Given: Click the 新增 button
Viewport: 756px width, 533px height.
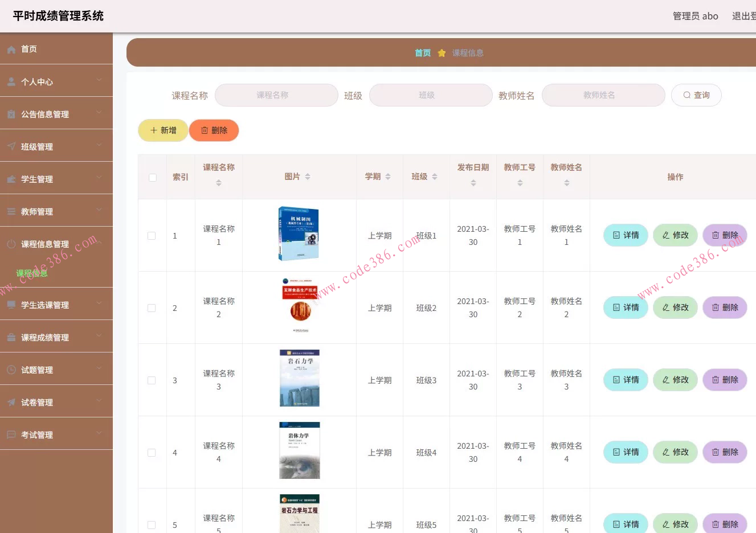Looking at the screenshot, I should point(163,130).
